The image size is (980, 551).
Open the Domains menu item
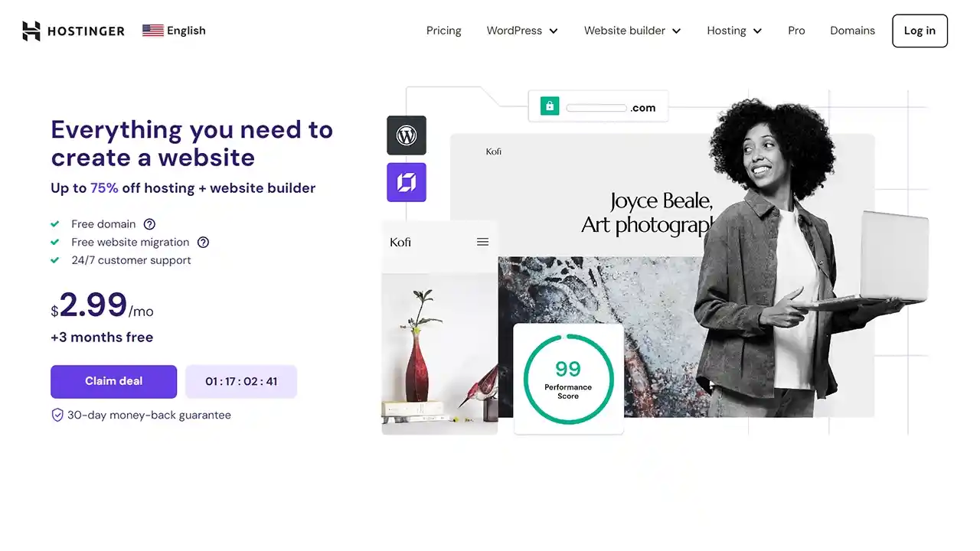coord(852,31)
